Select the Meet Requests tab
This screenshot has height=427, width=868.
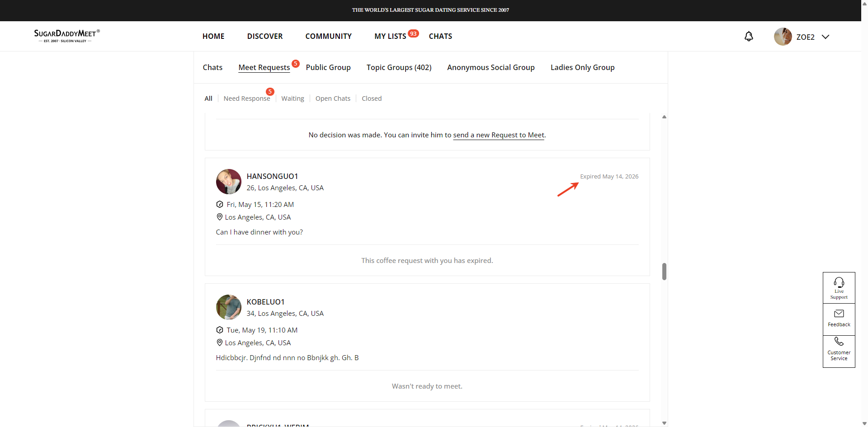point(264,67)
